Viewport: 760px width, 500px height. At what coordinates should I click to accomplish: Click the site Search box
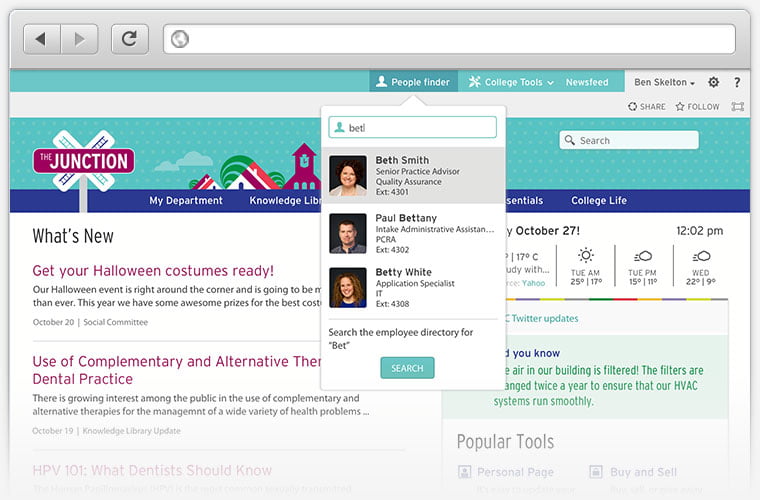[629, 141]
